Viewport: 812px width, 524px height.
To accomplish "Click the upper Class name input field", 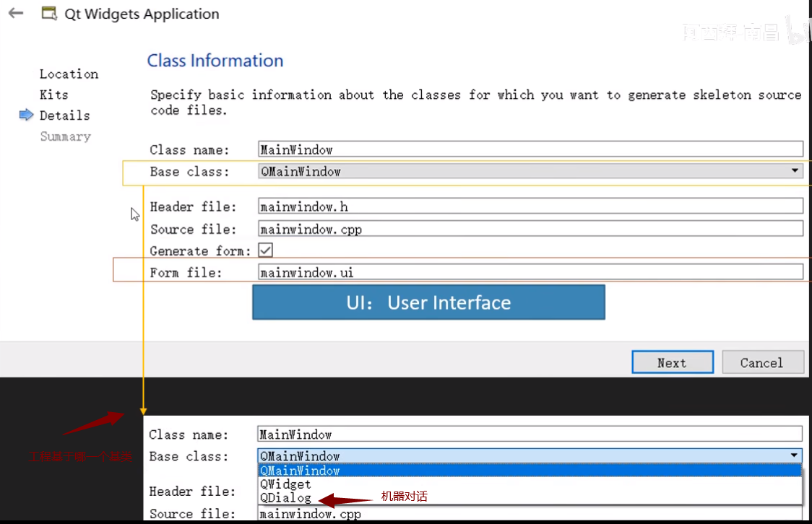I will click(530, 149).
